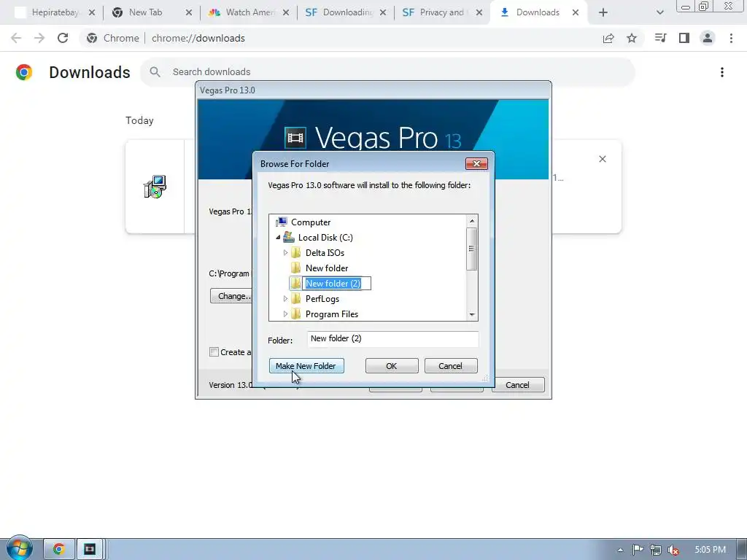The image size is (747, 560).
Task: Switch to the New Tab tab
Action: pos(146,12)
